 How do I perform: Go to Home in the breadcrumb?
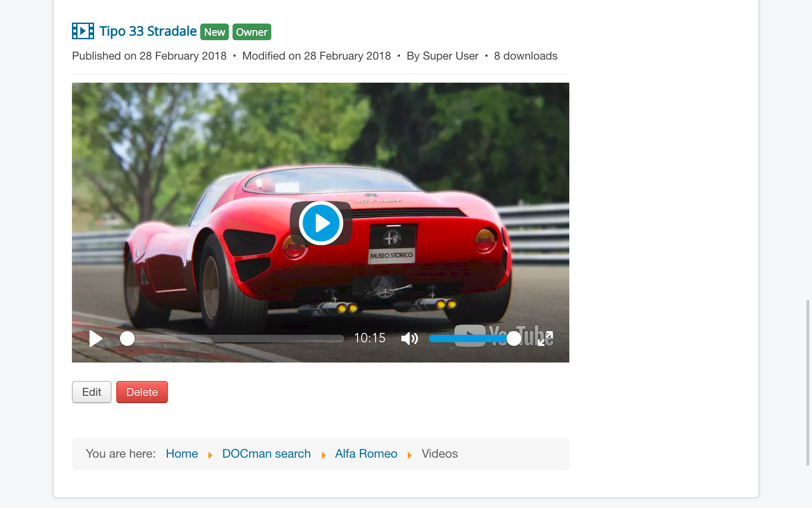[182, 454]
